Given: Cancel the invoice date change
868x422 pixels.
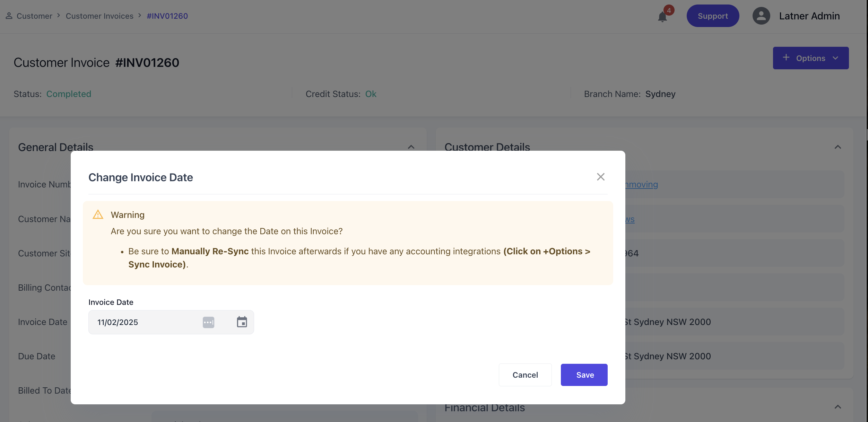Looking at the screenshot, I should pyautogui.click(x=525, y=375).
